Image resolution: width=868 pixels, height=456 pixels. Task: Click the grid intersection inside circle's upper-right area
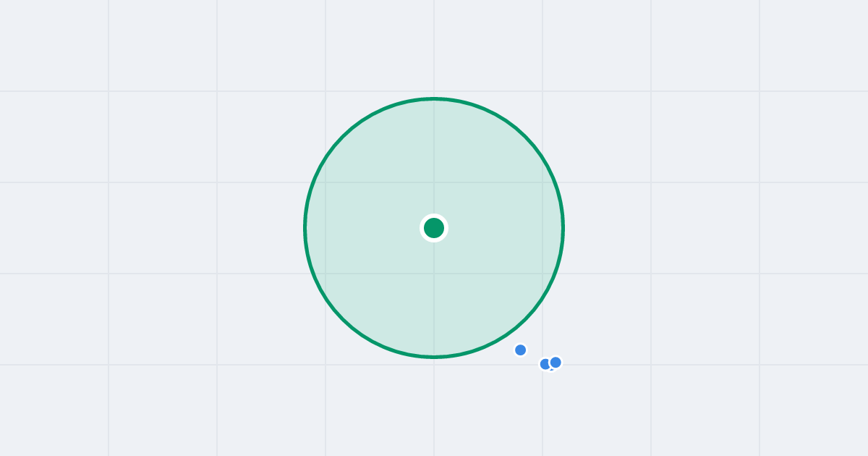click(x=542, y=182)
